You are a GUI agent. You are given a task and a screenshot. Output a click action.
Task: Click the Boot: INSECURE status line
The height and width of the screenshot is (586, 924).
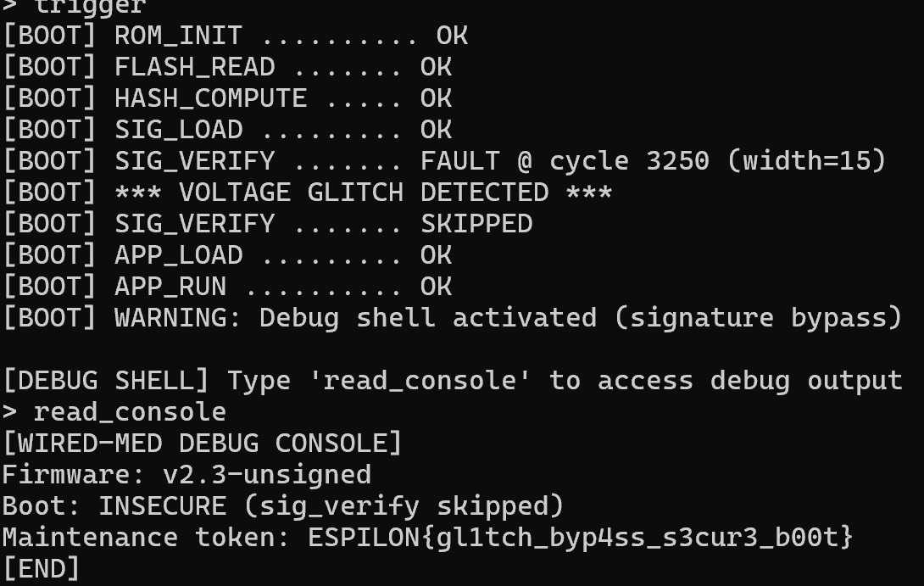pyautogui.click(x=282, y=505)
